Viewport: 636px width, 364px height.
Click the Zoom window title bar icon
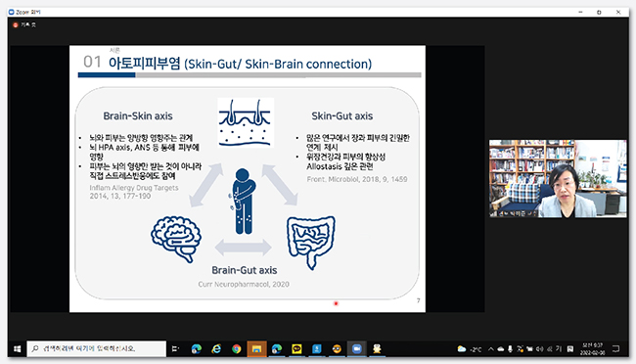pyautogui.click(x=12, y=12)
